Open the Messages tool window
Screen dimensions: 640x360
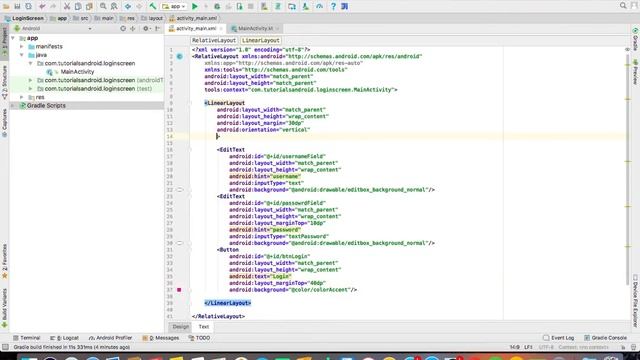coord(161,338)
